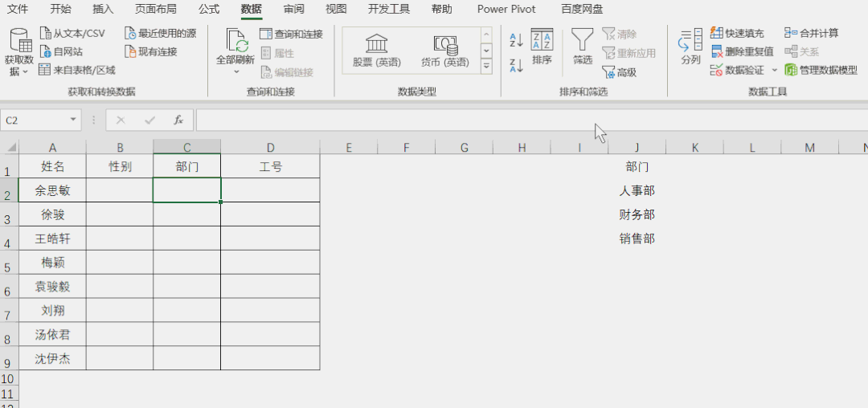The image size is (868, 408).
Task: Switch to the 审阅 (Review) tab
Action: (x=293, y=10)
